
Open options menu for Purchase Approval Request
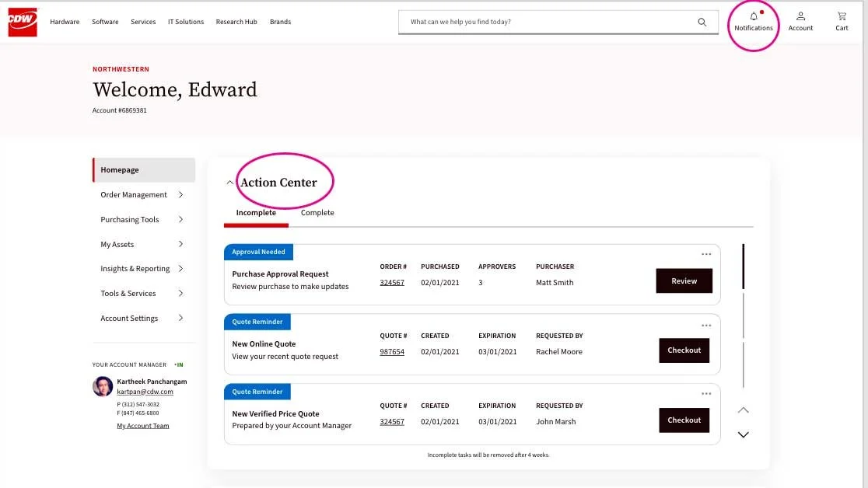[x=706, y=254]
